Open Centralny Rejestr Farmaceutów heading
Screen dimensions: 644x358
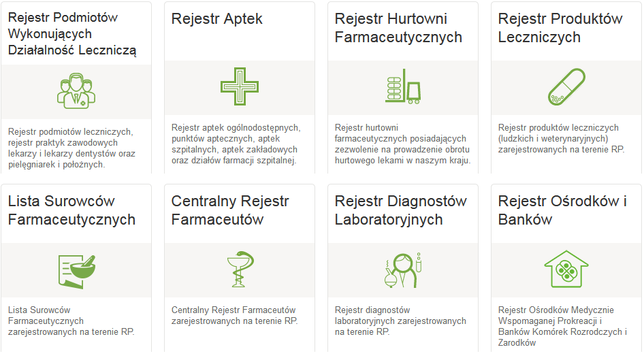click(229, 210)
